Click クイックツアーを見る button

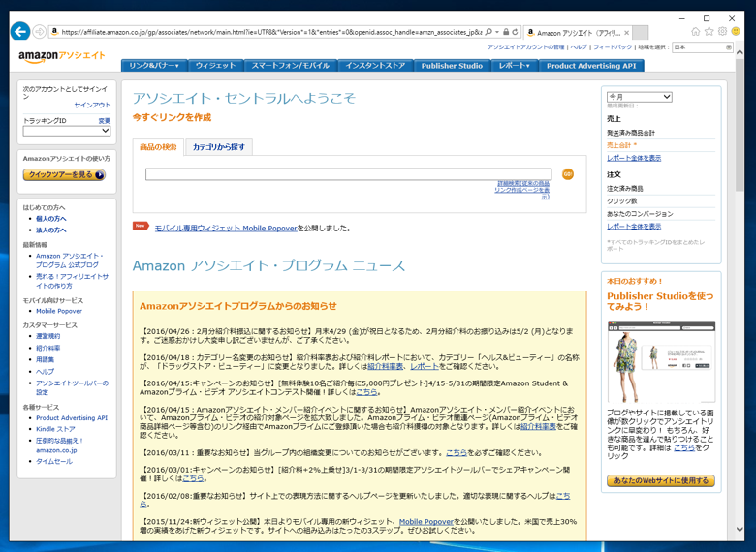pos(64,175)
